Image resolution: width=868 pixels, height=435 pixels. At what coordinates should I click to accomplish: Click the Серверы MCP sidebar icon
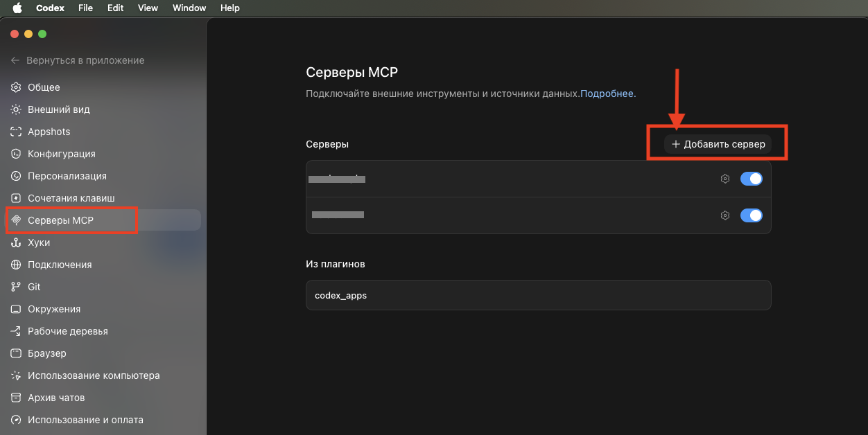(x=16, y=220)
